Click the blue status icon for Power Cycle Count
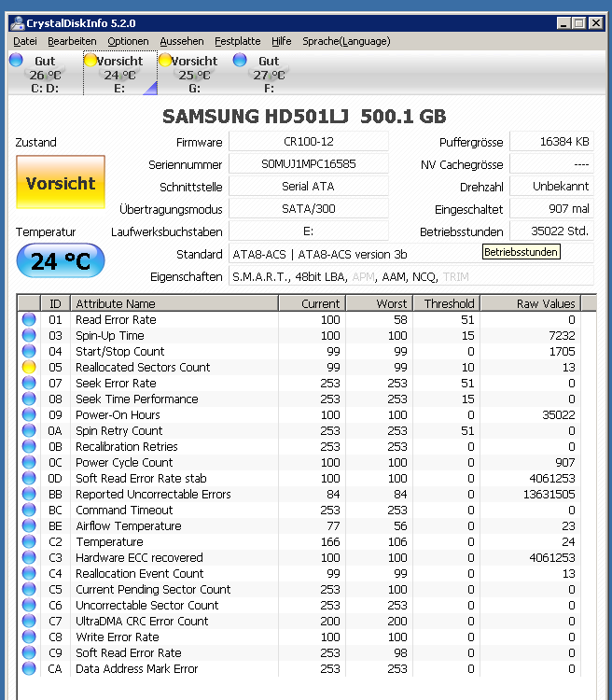612x700 pixels. pyautogui.click(x=29, y=462)
